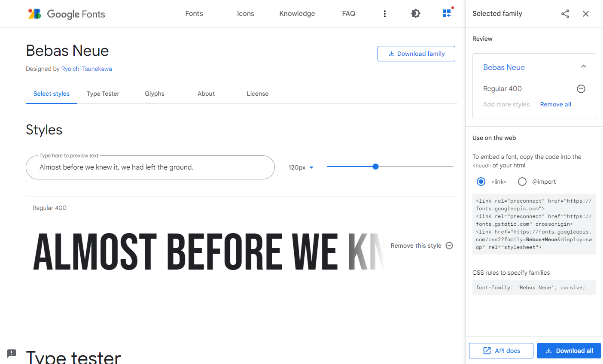Share the selected family via share icon
603x364 pixels.
point(565,14)
